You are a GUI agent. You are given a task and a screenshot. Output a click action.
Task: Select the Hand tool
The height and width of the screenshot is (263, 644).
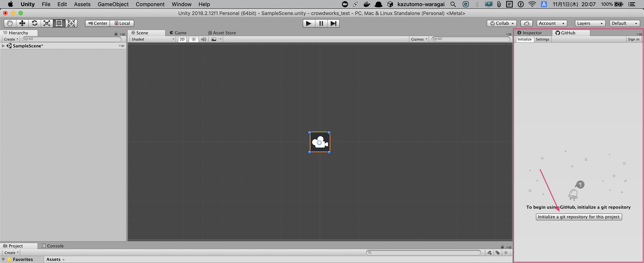coord(10,23)
